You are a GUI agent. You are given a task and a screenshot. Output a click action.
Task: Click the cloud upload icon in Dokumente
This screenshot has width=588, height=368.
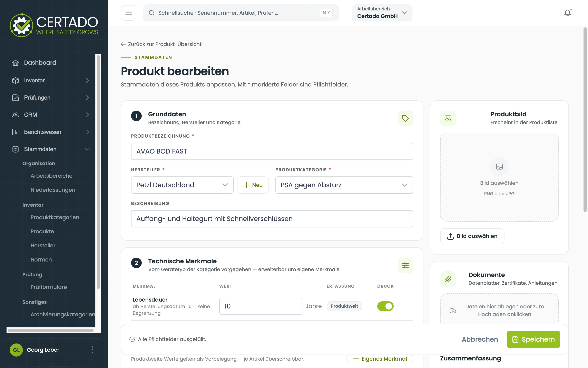[453, 310]
